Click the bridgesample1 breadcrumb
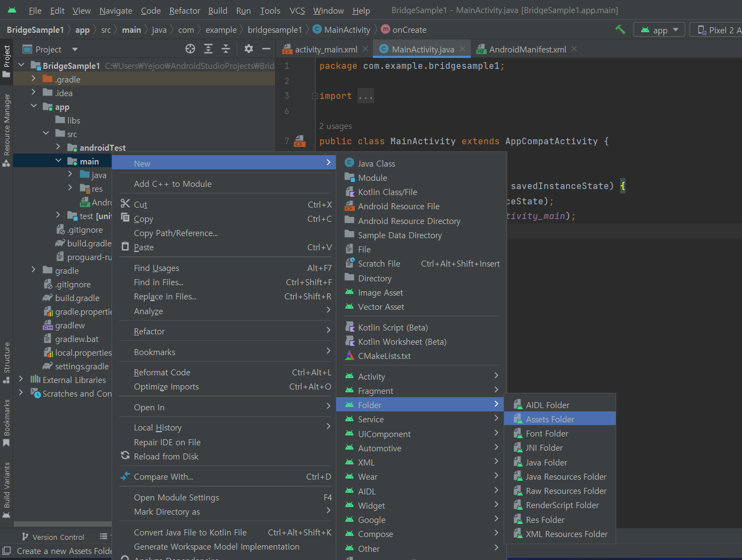Screen dimensions: 742x560 pyautogui.click(x=274, y=30)
